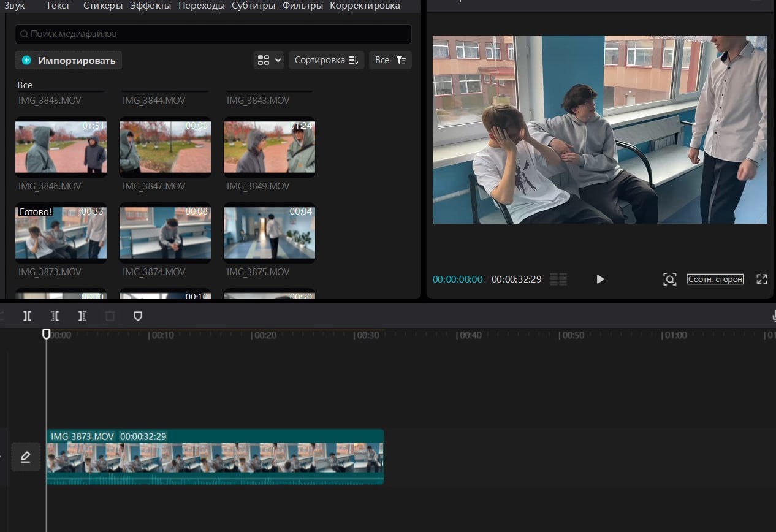Image resolution: width=776 pixels, height=532 pixels.
Task: Click the total duration 00:00:32:29 in player
Action: click(x=516, y=279)
